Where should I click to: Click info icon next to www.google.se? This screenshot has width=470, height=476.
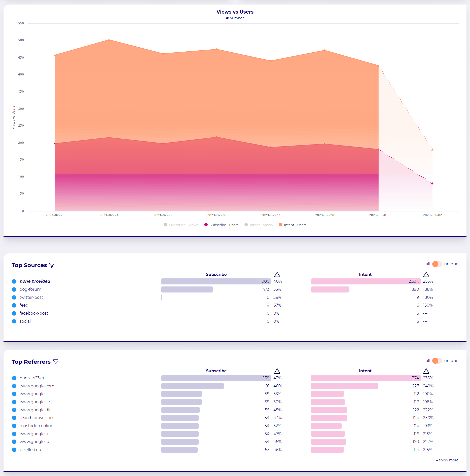click(x=14, y=402)
